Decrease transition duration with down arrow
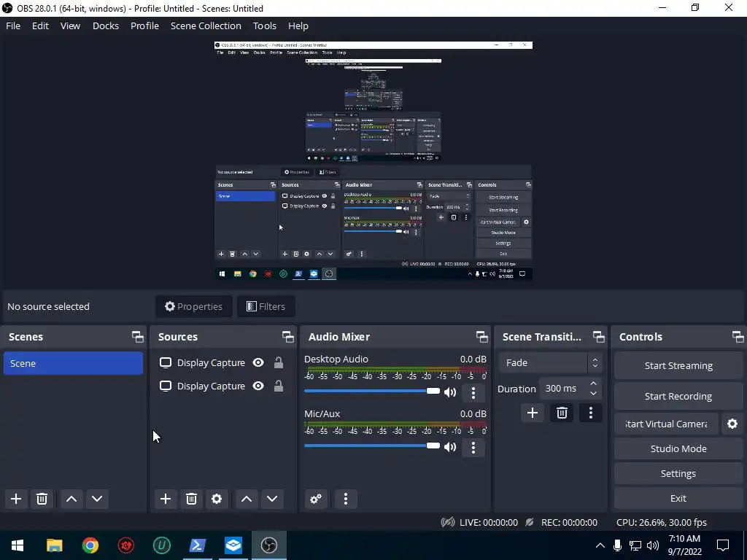The image size is (747, 560). [x=593, y=393]
